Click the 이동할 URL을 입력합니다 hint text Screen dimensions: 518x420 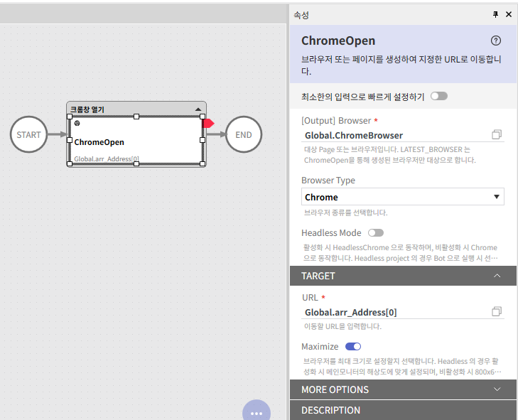[x=342, y=326]
